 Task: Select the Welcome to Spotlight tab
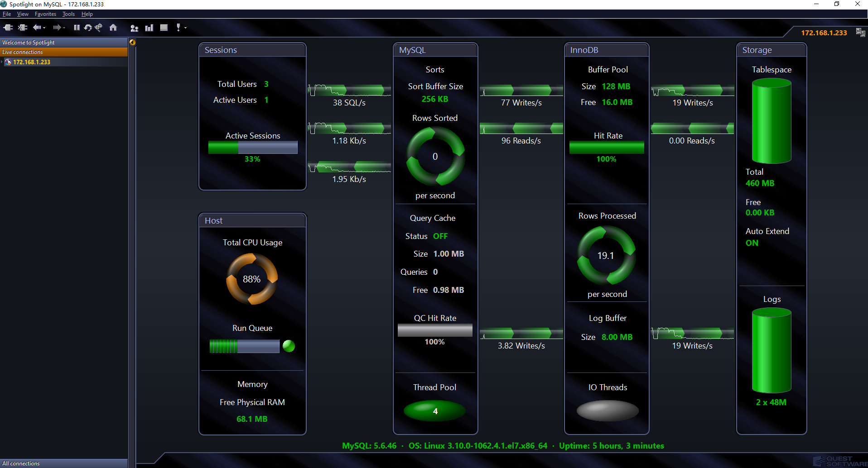click(x=64, y=42)
